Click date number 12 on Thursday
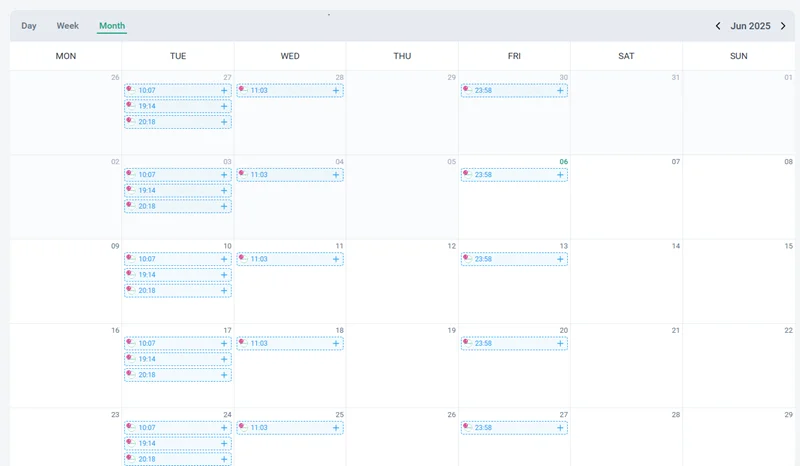 [452, 246]
